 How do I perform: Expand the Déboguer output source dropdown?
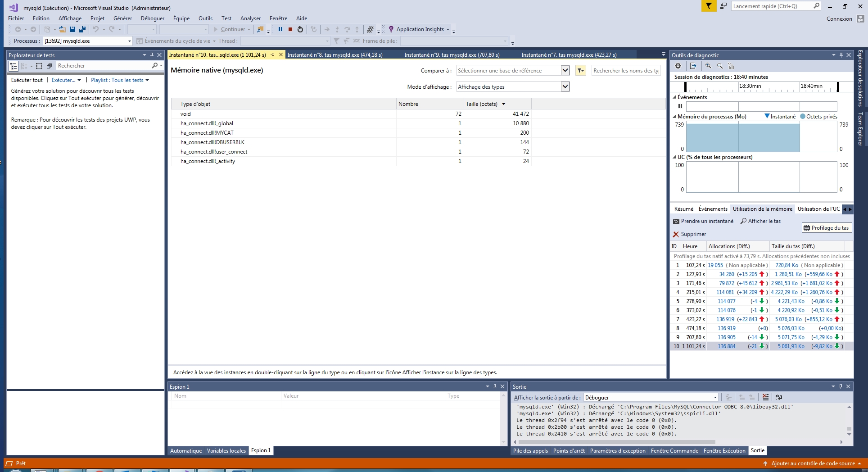715,398
